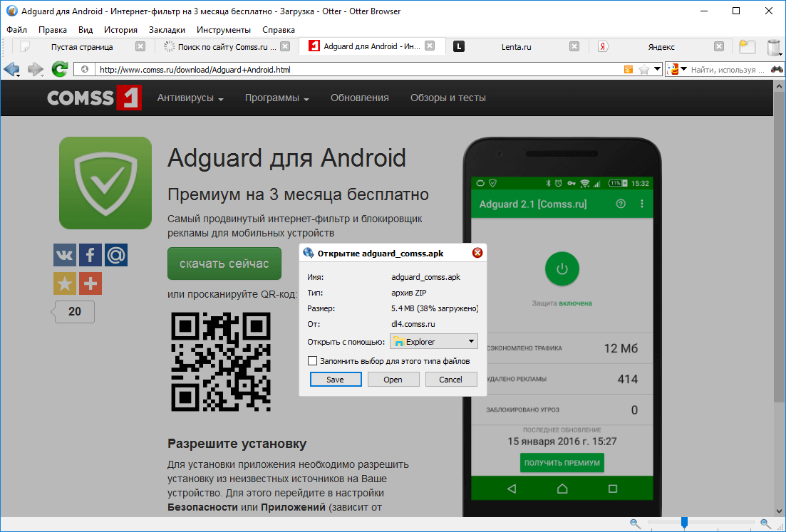Click Open in the download dialog
This screenshot has height=532, width=786.
(x=393, y=379)
